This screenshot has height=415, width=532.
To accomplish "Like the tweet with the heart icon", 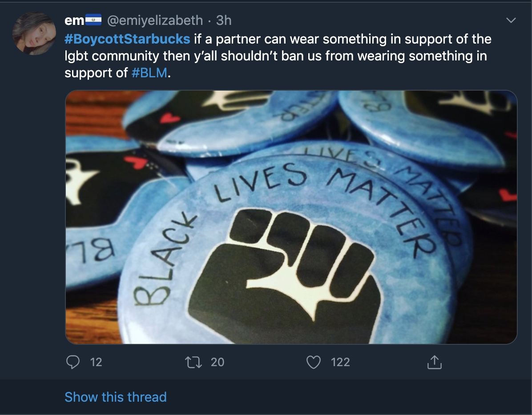I will pyautogui.click(x=314, y=363).
